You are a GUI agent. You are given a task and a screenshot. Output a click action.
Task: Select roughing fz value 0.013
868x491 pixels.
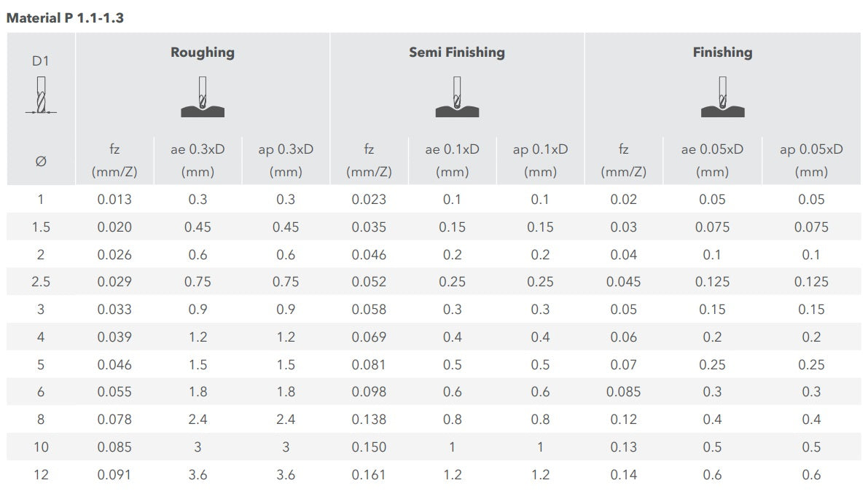tap(114, 200)
